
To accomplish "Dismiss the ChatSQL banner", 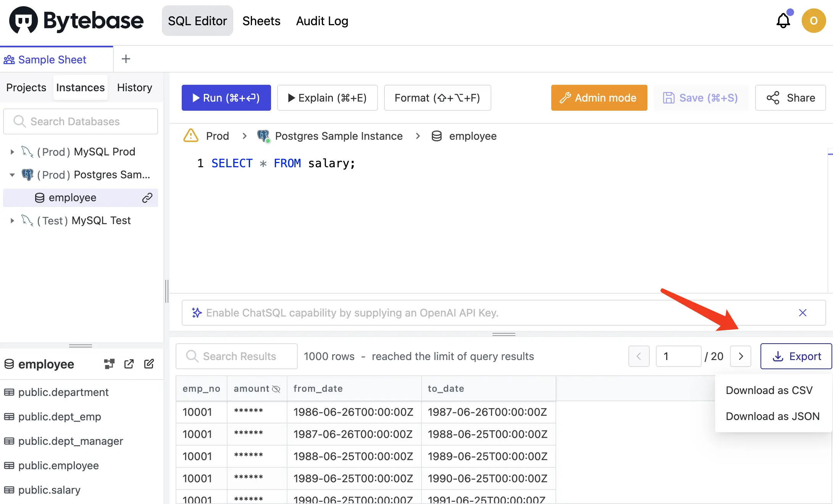I will pos(803,313).
